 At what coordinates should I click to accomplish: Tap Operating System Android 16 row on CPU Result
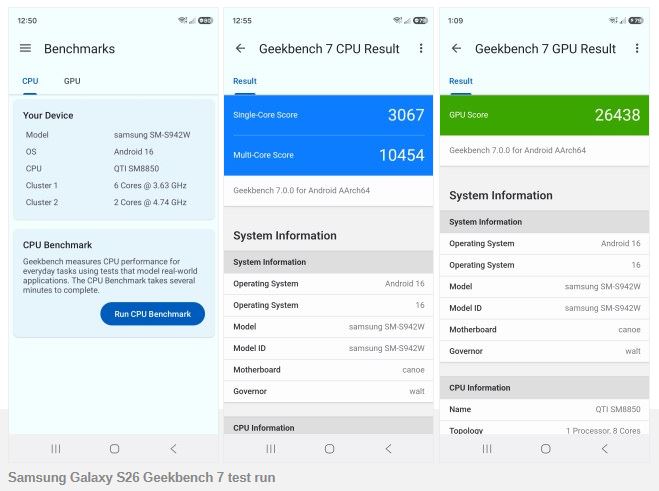pos(328,284)
